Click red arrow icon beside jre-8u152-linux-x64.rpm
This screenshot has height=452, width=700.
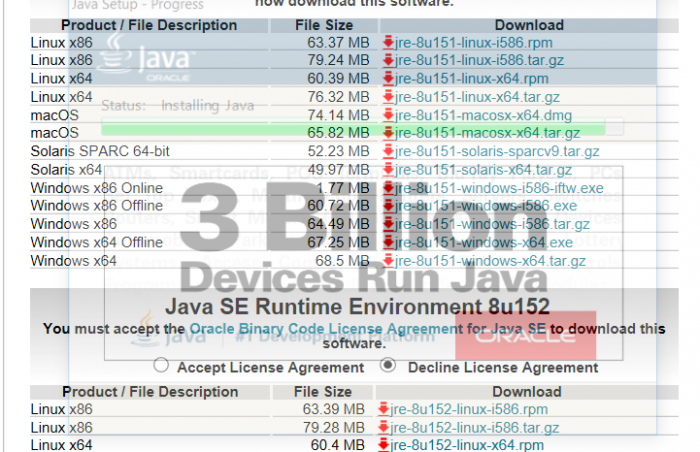[x=383, y=445]
